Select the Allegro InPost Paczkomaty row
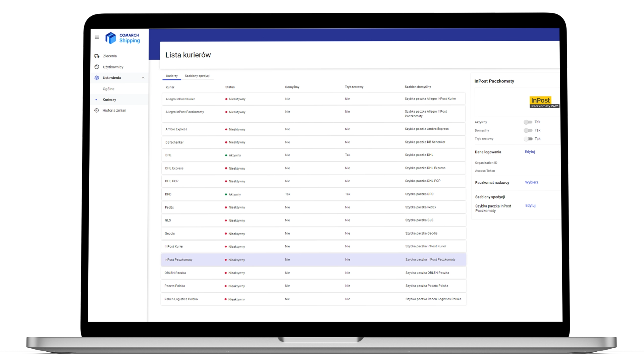This screenshot has width=644, height=362. click(314, 114)
